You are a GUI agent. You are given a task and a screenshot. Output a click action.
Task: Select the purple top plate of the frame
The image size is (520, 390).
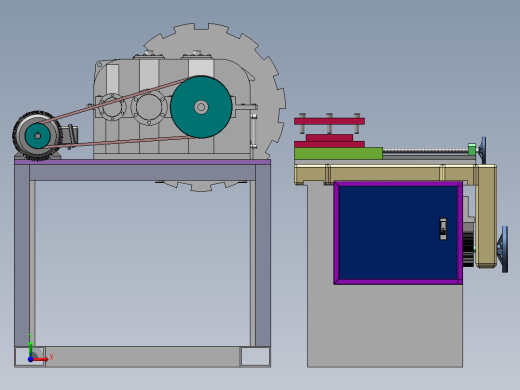[x=142, y=162]
